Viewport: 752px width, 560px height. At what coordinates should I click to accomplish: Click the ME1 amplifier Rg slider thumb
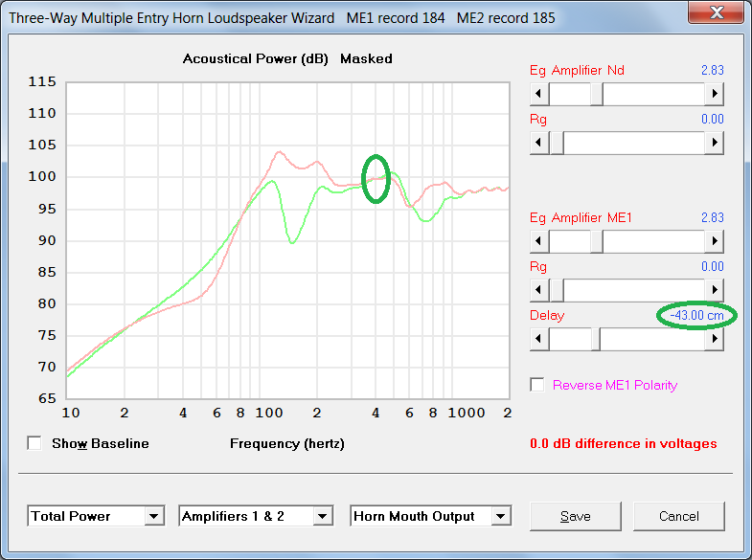(557, 290)
